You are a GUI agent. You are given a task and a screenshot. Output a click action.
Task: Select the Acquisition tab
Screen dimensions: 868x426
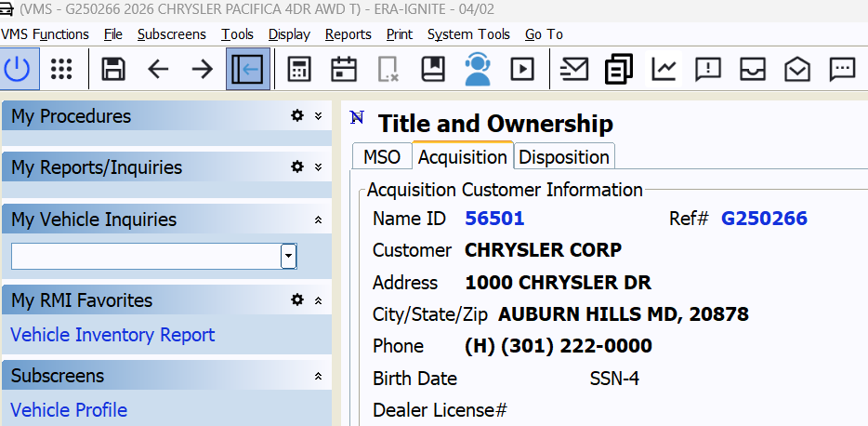(463, 157)
